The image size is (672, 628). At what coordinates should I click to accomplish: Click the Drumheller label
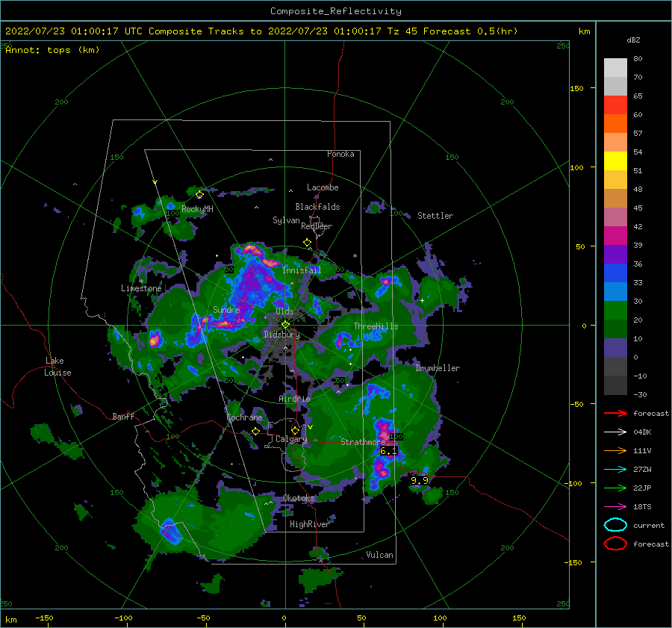click(x=438, y=368)
